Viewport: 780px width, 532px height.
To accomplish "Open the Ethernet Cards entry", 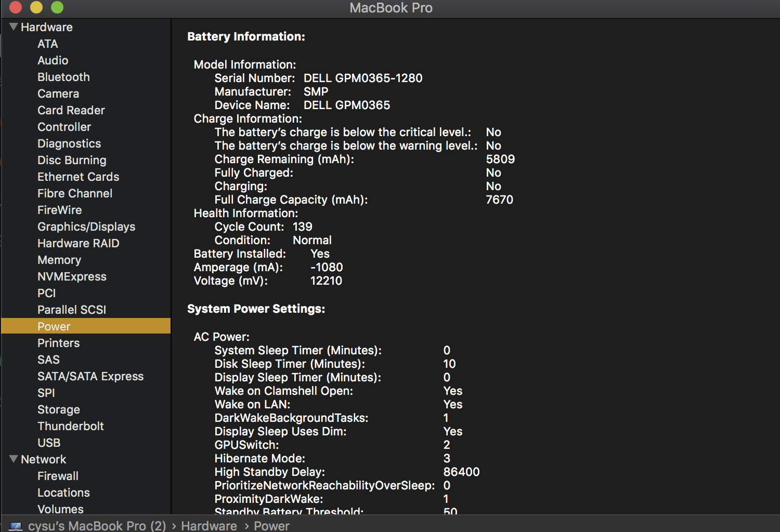I will click(79, 177).
